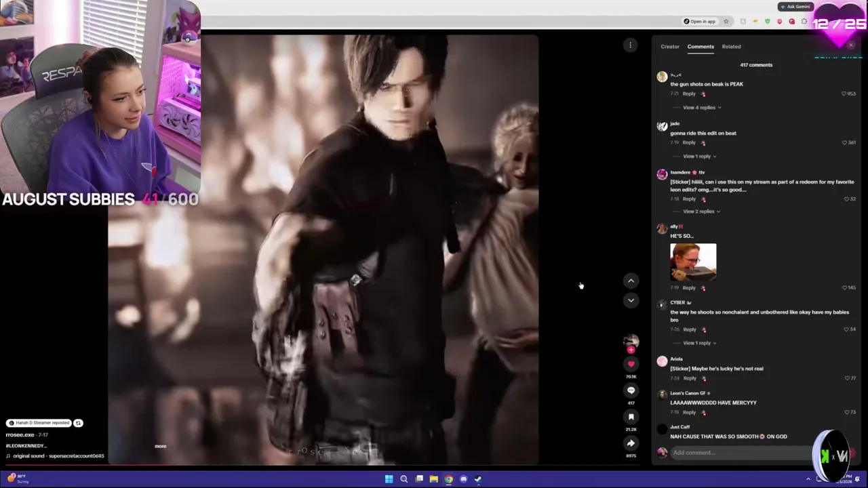Reply to 'the gun shots on beak is PEAK'

coord(689,94)
